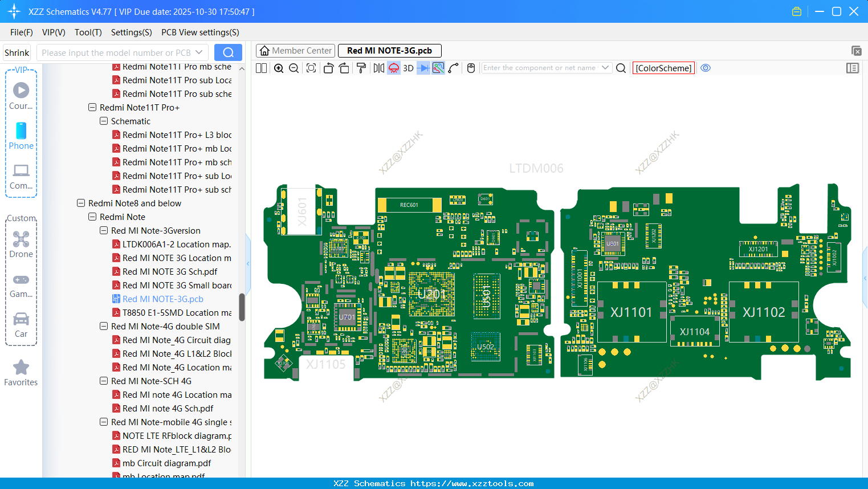Viewport: 868px width, 489px height.
Task: Toggle the diode display mode icon
Action: click(423, 68)
